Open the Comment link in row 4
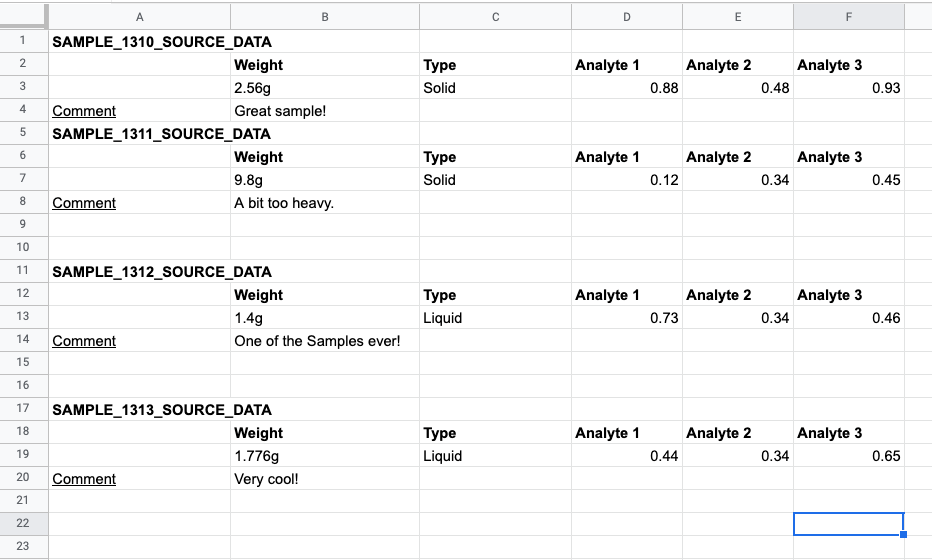 (84, 111)
